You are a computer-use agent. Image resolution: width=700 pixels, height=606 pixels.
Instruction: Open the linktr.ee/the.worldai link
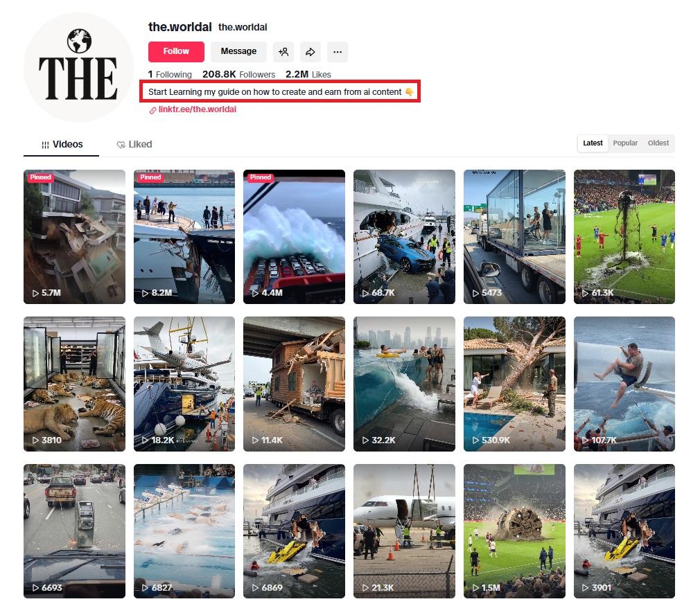click(198, 110)
